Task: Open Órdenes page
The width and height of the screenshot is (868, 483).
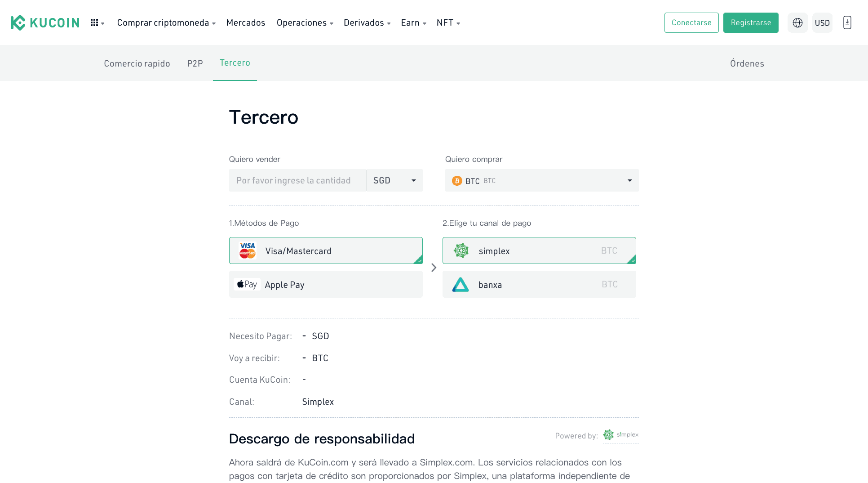Action: pos(747,63)
